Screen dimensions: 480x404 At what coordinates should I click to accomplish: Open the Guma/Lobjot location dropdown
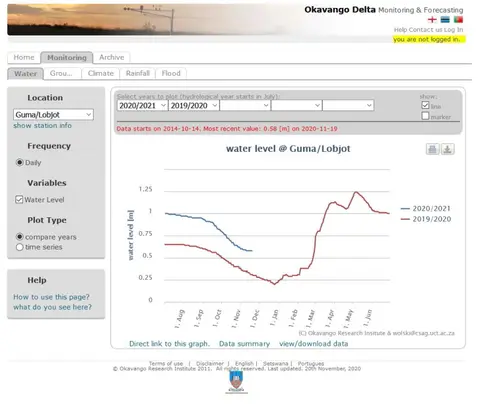pyautogui.click(x=53, y=115)
